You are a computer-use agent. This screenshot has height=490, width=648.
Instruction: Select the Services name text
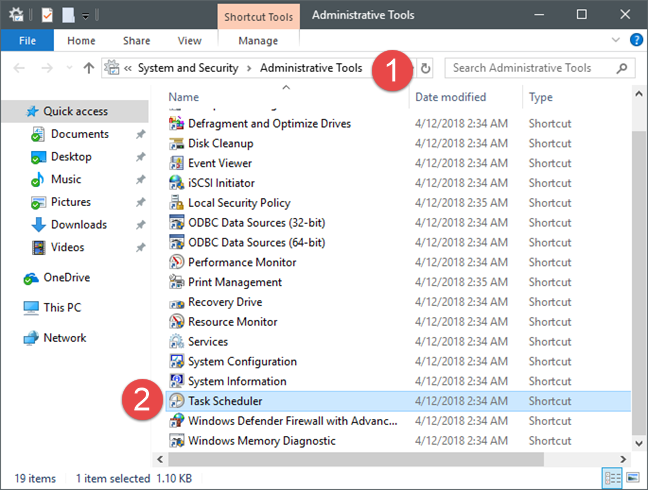pyautogui.click(x=208, y=341)
